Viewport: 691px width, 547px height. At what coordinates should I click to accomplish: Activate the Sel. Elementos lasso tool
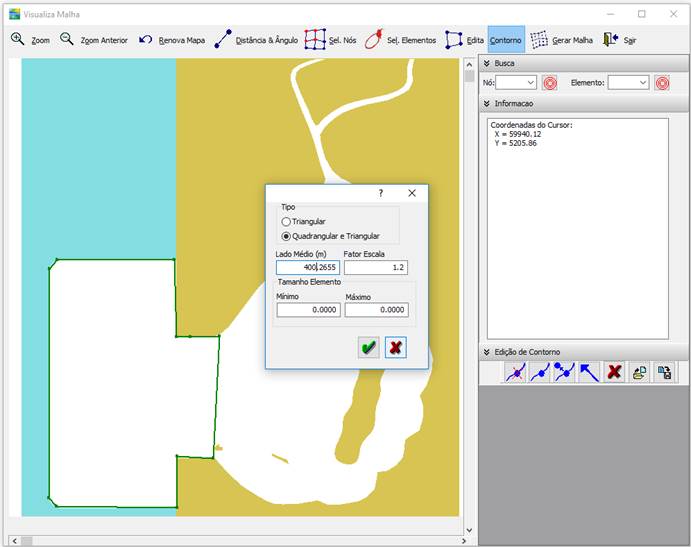point(400,40)
